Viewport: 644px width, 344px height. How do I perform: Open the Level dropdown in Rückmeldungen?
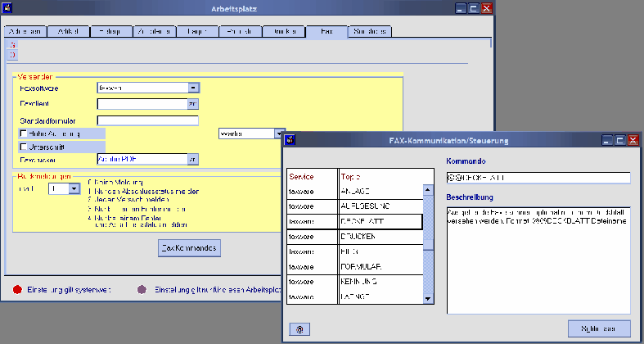click(x=74, y=188)
